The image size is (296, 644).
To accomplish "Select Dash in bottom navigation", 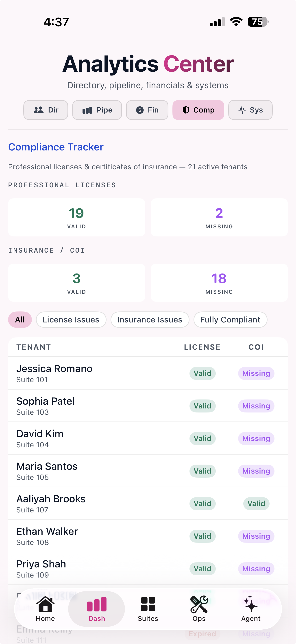I will point(97,609).
